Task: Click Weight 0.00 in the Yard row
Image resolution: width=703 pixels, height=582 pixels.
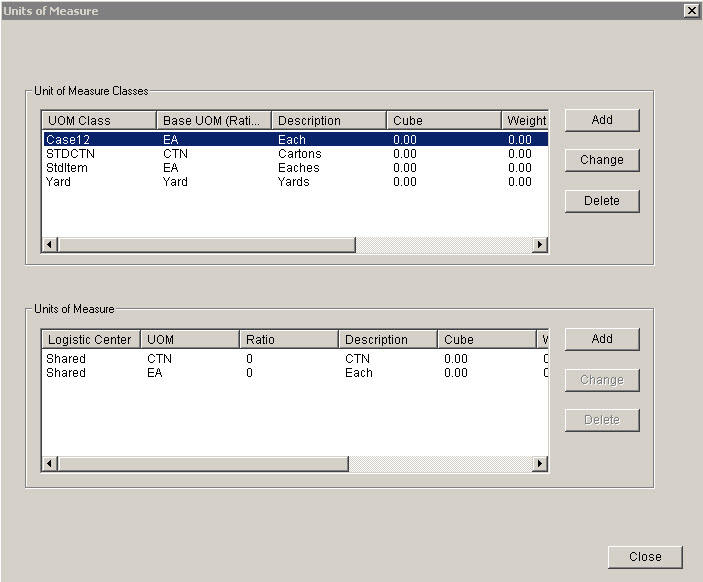Action: 520,182
